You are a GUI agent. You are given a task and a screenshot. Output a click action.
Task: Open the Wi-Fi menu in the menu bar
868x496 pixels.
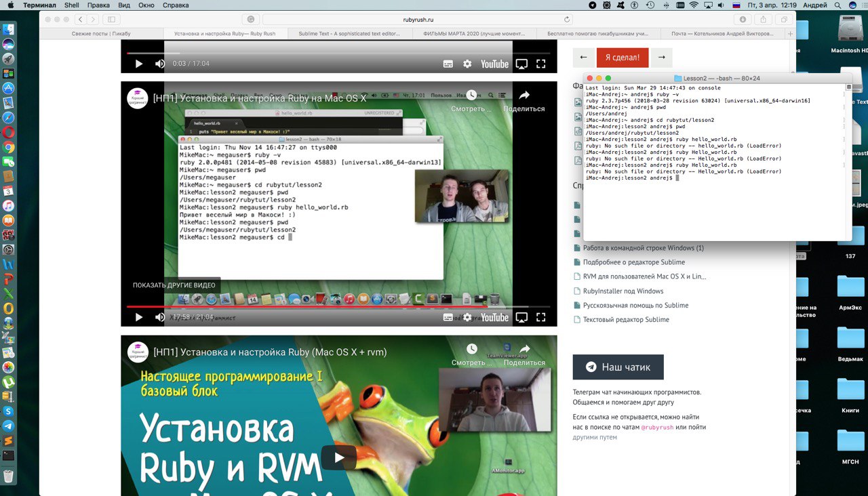click(x=693, y=5)
